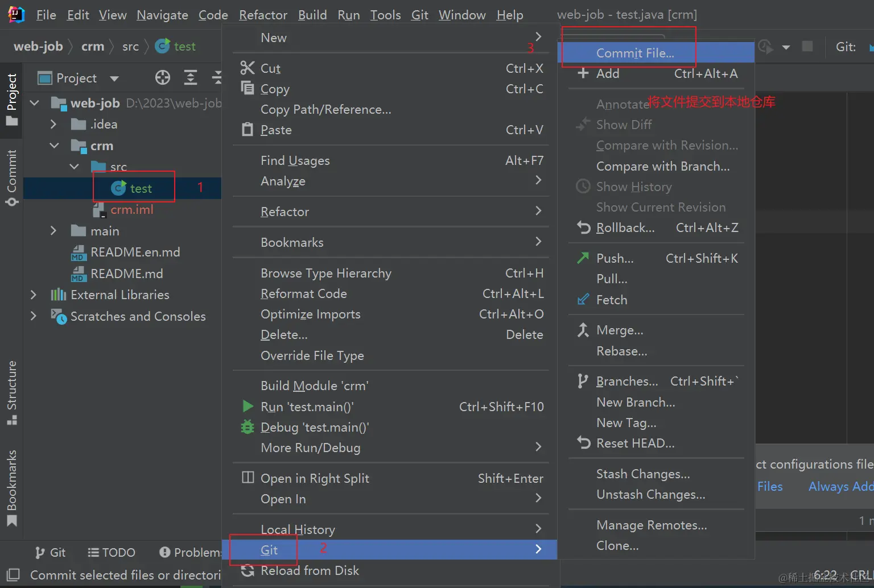Open the Bookmarks side tool window tab
The width and height of the screenshot is (874, 588).
click(11, 488)
